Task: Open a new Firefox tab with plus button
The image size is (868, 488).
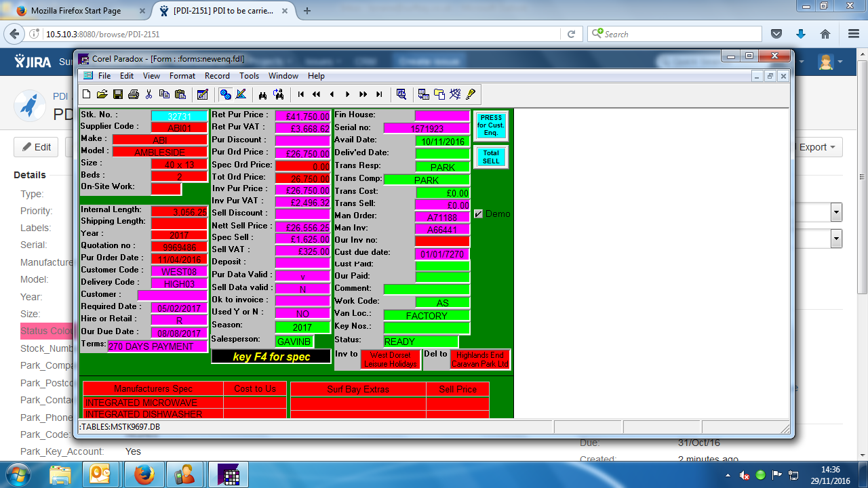Action: tap(307, 11)
